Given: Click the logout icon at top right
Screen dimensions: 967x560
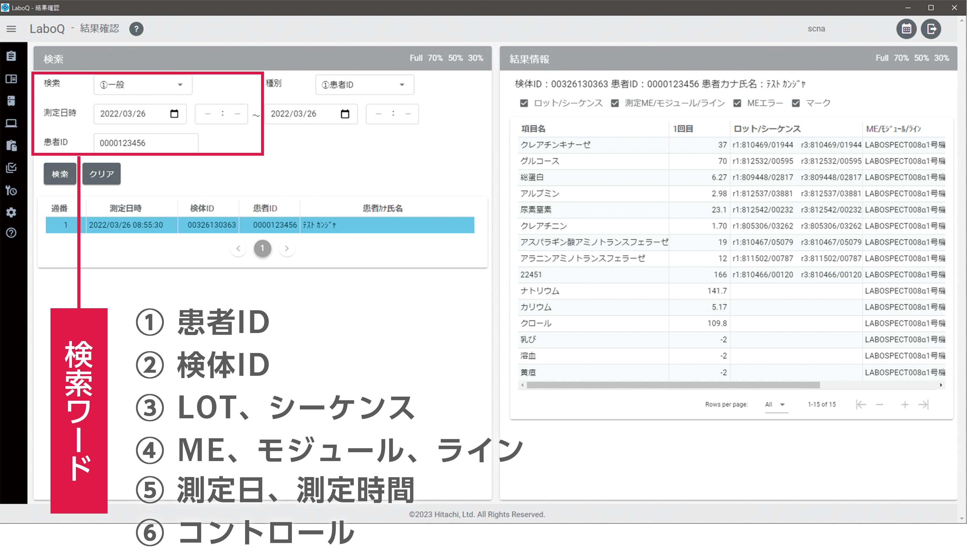Looking at the screenshot, I should pos(931,29).
